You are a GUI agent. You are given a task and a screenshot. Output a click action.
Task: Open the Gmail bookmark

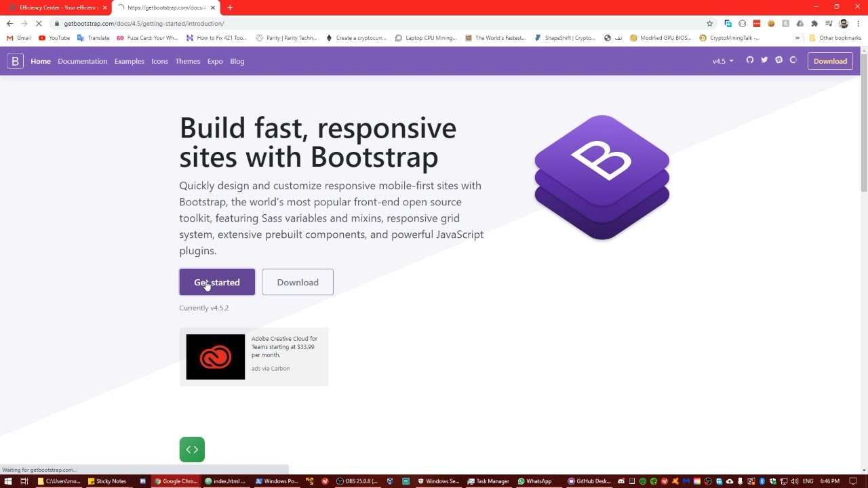tap(19, 38)
